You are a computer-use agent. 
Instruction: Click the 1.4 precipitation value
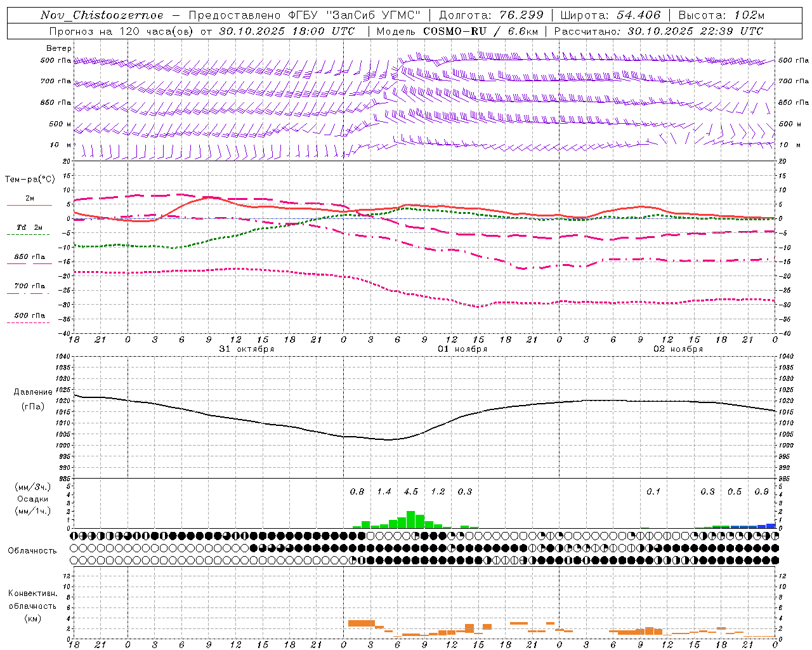point(384,491)
